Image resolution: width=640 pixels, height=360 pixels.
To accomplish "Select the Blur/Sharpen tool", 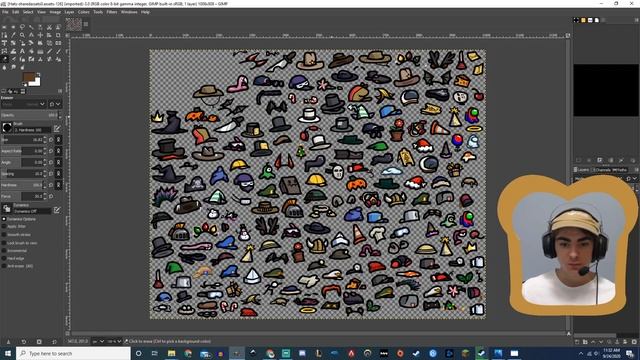I will [x=4, y=67].
